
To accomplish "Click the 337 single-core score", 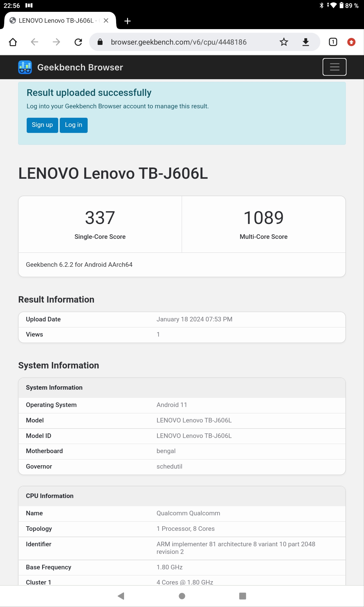I will click(x=100, y=218).
